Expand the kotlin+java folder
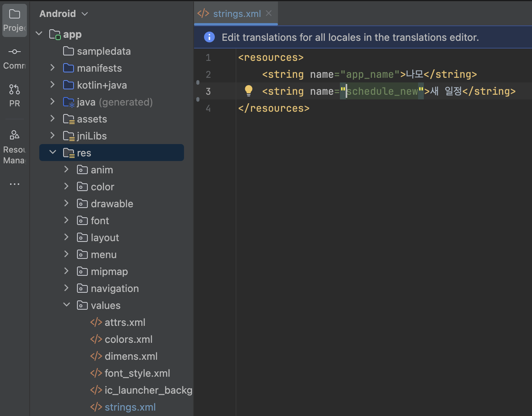The height and width of the screenshot is (416, 532). click(x=53, y=85)
